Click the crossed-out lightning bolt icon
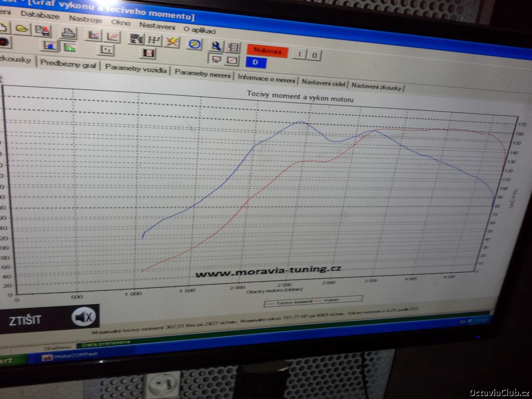Image resolution: width=532 pixels, height=399 pixels. (x=172, y=42)
